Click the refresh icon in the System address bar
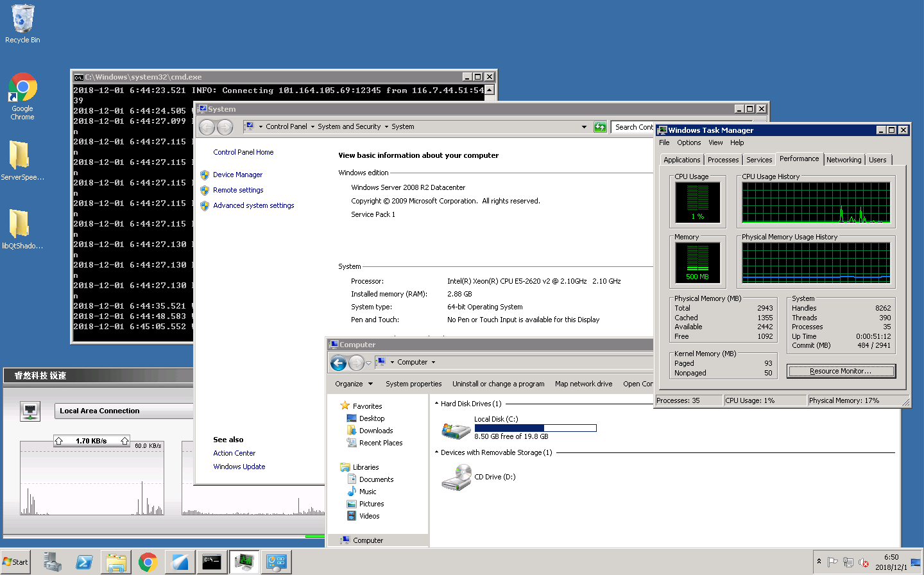Image resolution: width=924 pixels, height=575 pixels. pos(600,127)
